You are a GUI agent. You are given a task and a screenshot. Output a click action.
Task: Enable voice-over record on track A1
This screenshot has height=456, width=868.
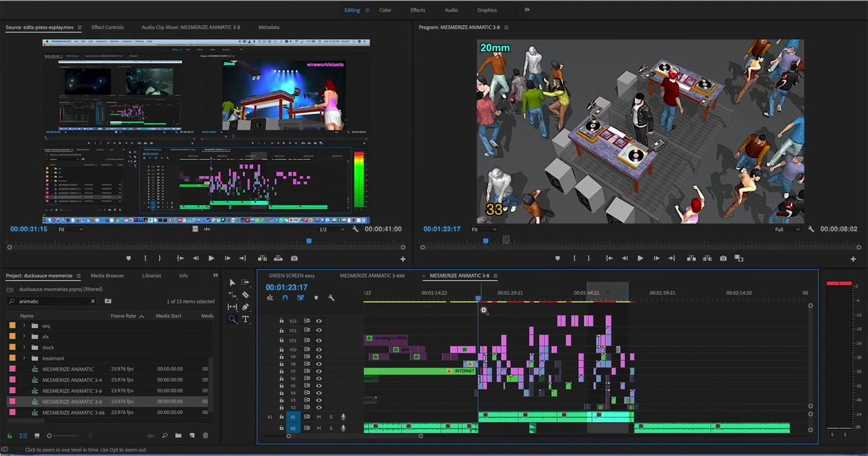pos(344,417)
